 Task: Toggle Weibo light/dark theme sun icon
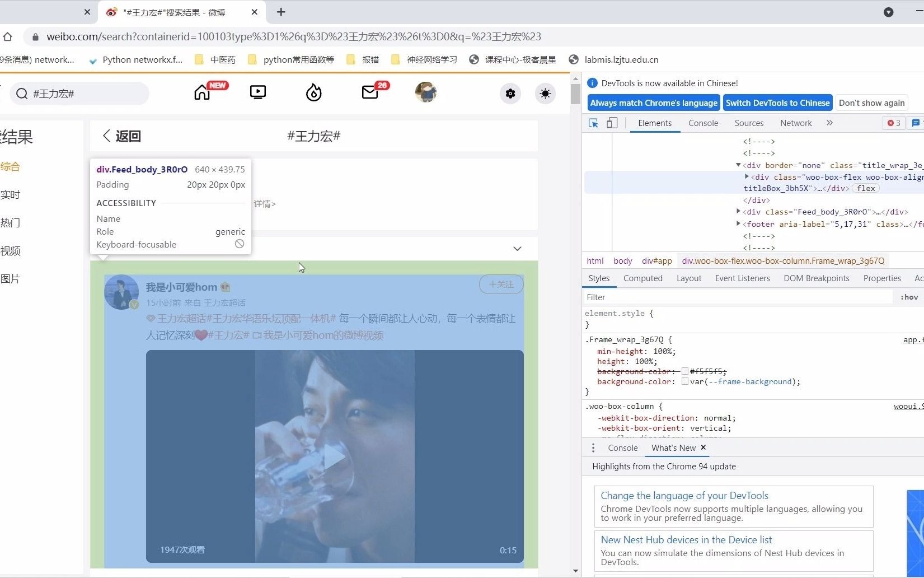(545, 94)
